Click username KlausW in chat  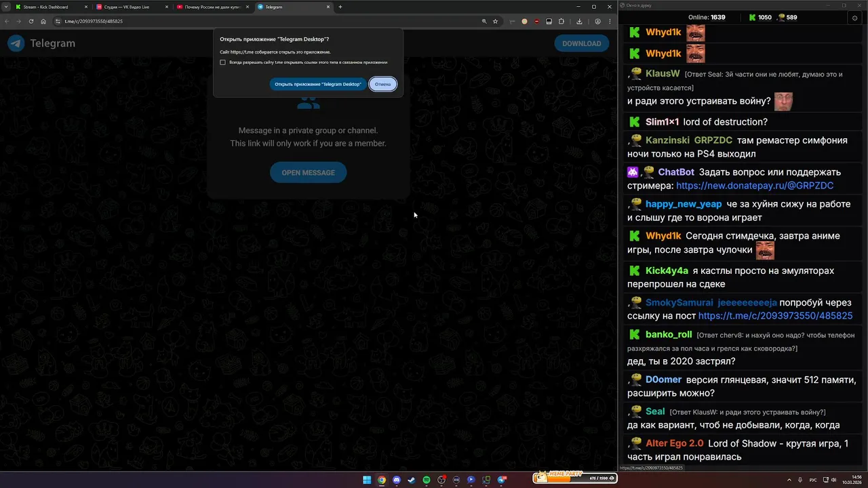pyautogui.click(x=663, y=73)
